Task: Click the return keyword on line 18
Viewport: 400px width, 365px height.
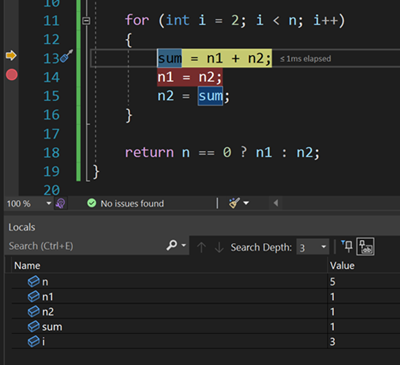Action: click(149, 152)
